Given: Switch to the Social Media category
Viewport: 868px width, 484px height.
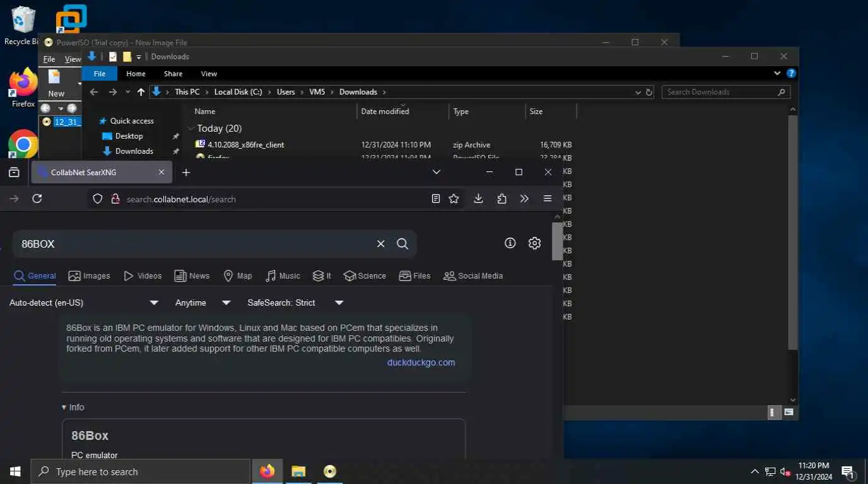Looking at the screenshot, I should click(x=473, y=276).
